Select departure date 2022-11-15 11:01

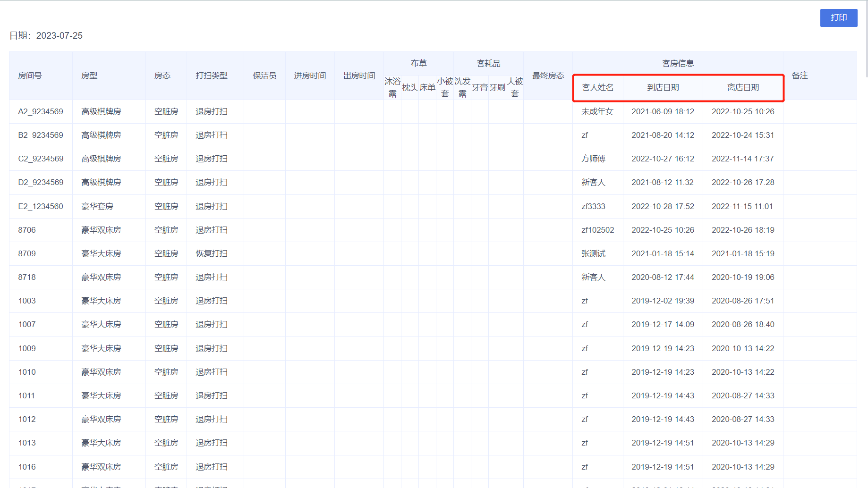(742, 206)
